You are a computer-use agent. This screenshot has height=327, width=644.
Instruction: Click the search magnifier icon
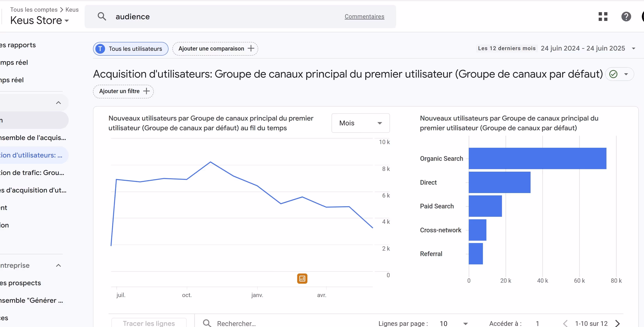click(102, 17)
